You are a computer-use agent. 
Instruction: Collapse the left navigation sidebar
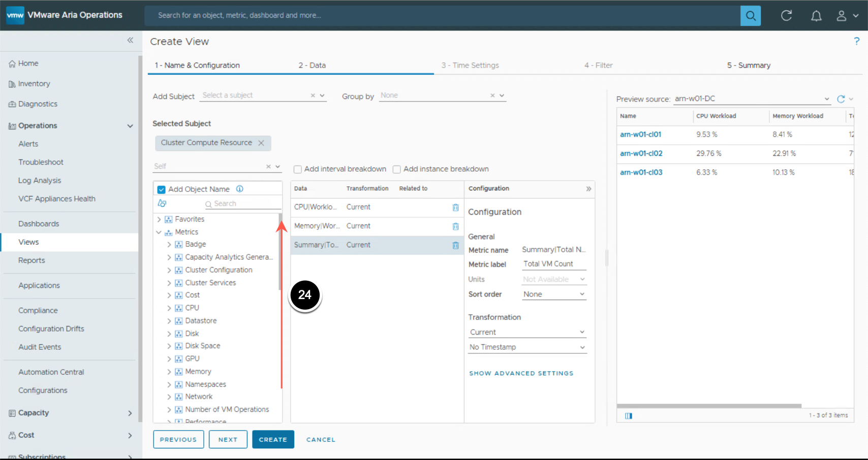tap(130, 40)
